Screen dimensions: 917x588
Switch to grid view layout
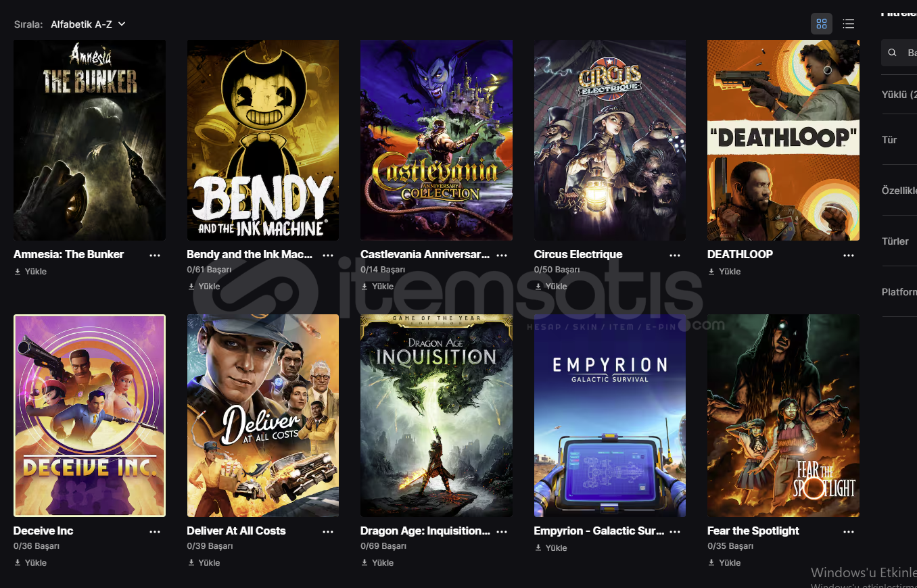822,24
